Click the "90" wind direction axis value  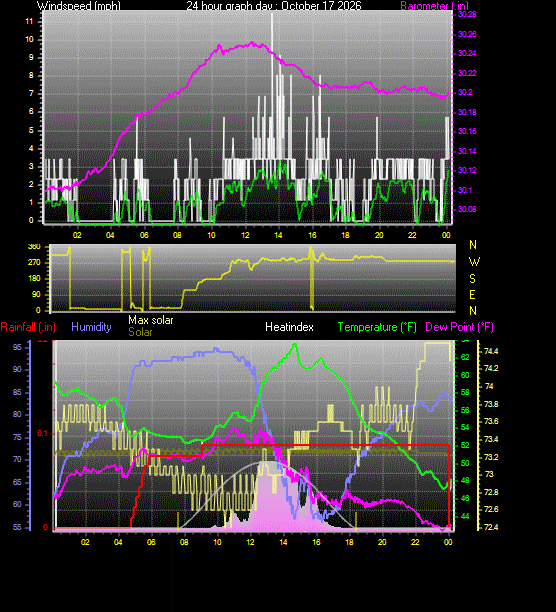point(36,295)
